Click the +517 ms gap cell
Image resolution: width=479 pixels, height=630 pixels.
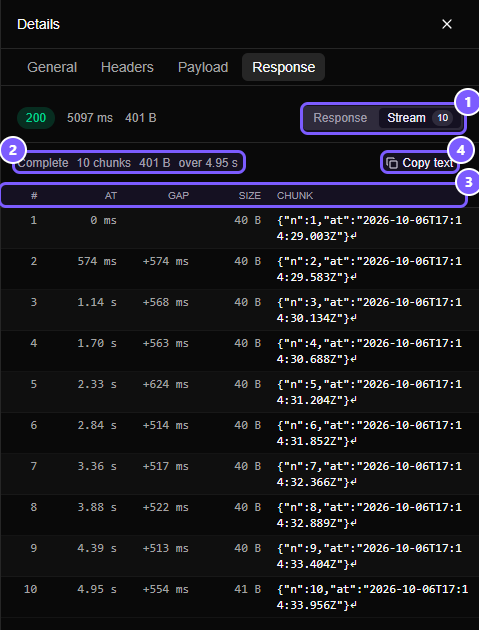tap(166, 466)
